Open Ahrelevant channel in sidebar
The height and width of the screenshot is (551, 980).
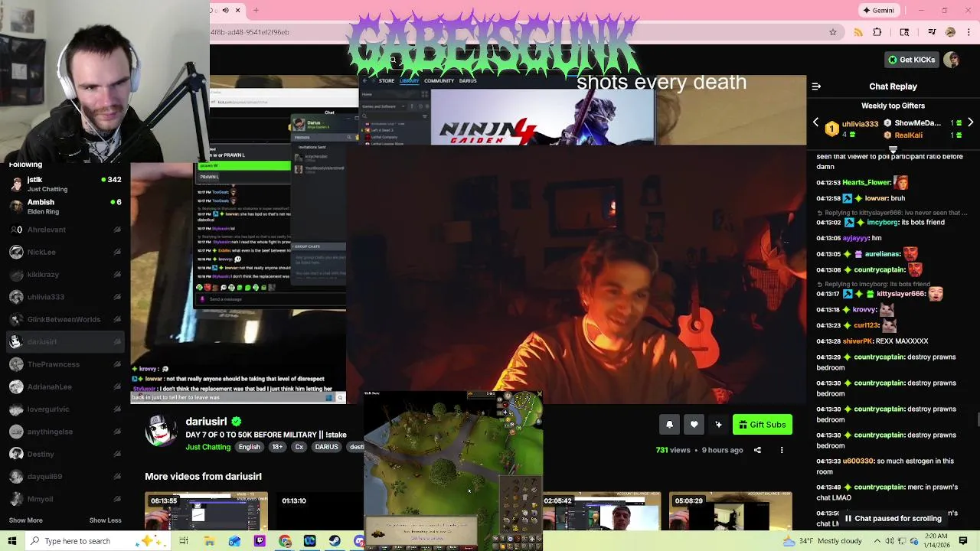(65, 230)
